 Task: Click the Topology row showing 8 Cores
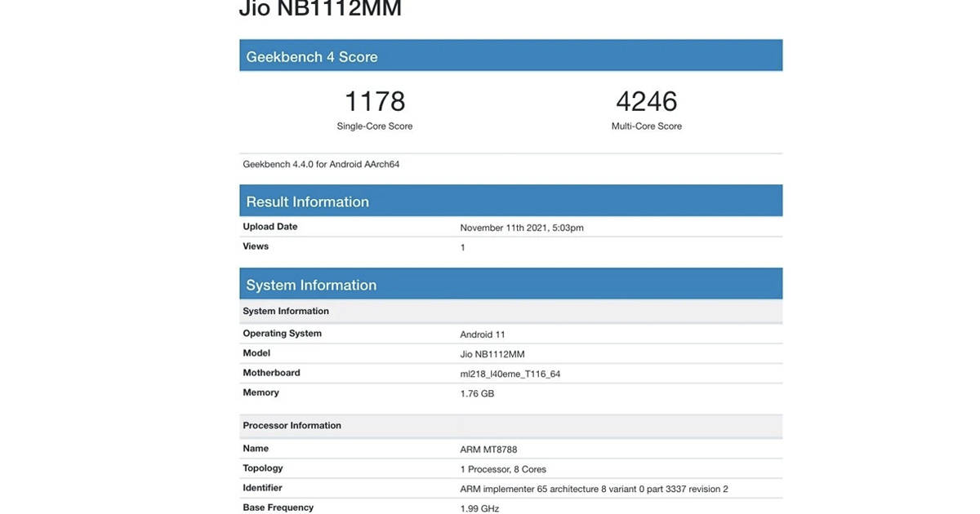[x=500, y=468]
